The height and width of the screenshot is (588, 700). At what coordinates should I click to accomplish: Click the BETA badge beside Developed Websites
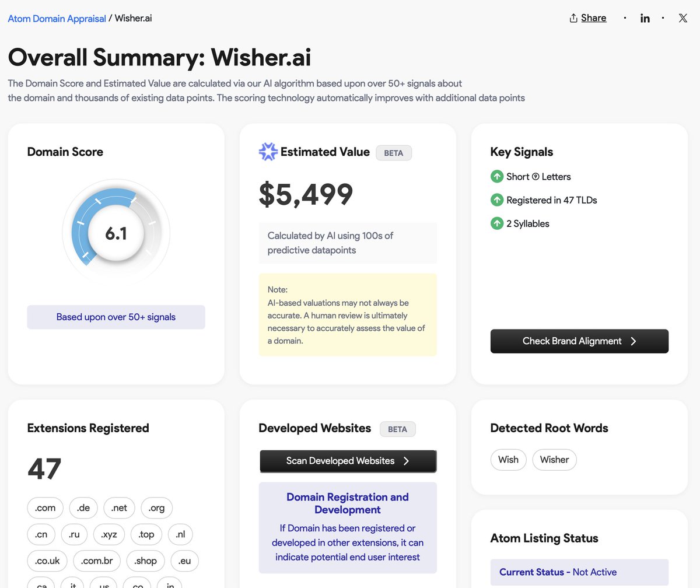(398, 429)
